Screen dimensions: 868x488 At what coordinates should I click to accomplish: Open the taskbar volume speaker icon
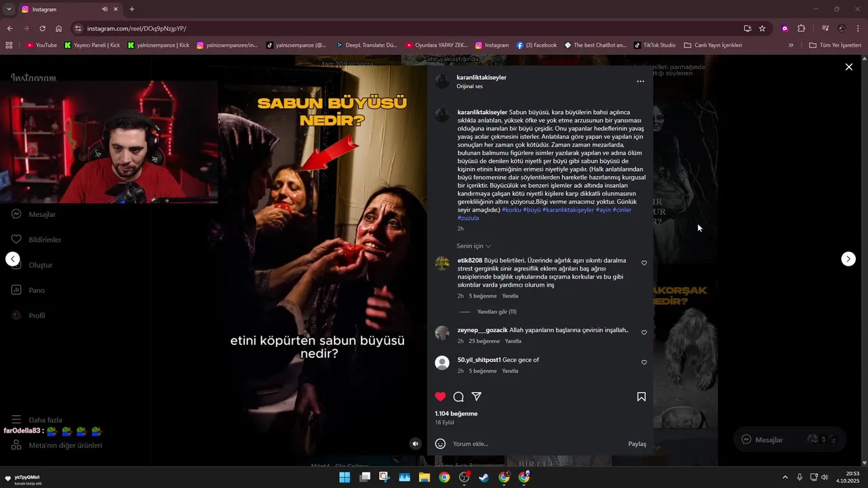(x=825, y=477)
